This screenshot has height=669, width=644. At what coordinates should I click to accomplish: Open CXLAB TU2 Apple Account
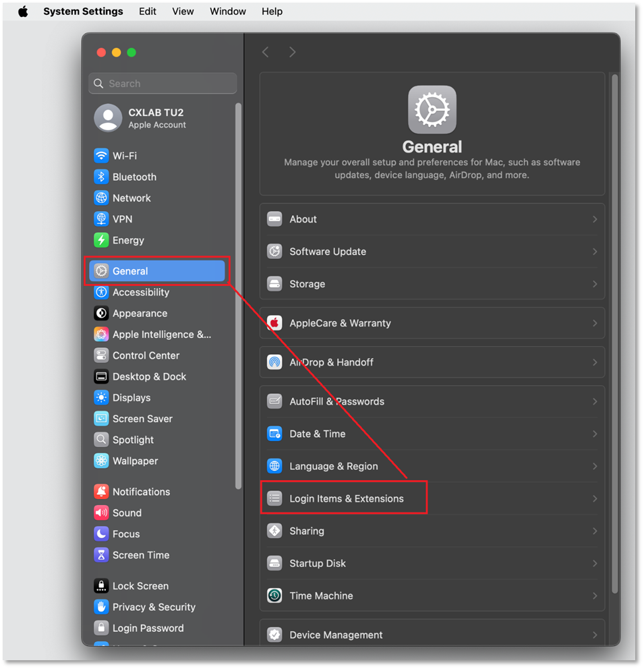coord(156,118)
